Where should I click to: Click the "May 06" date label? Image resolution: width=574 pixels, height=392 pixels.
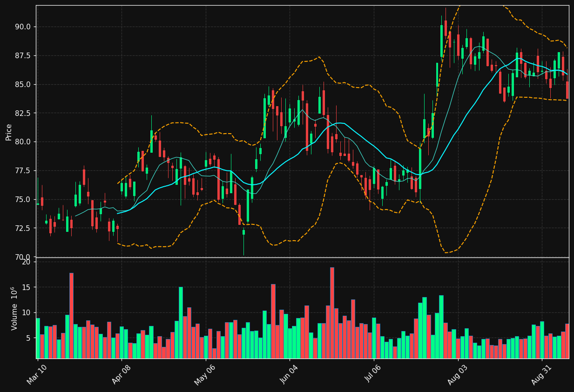[x=204, y=374]
